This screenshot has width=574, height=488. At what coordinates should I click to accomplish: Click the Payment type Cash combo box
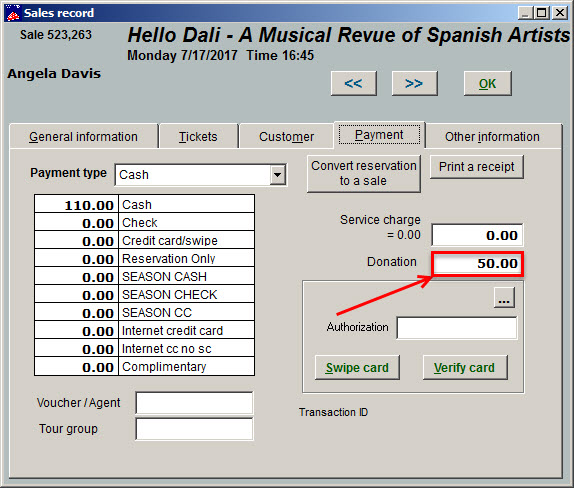[200, 175]
